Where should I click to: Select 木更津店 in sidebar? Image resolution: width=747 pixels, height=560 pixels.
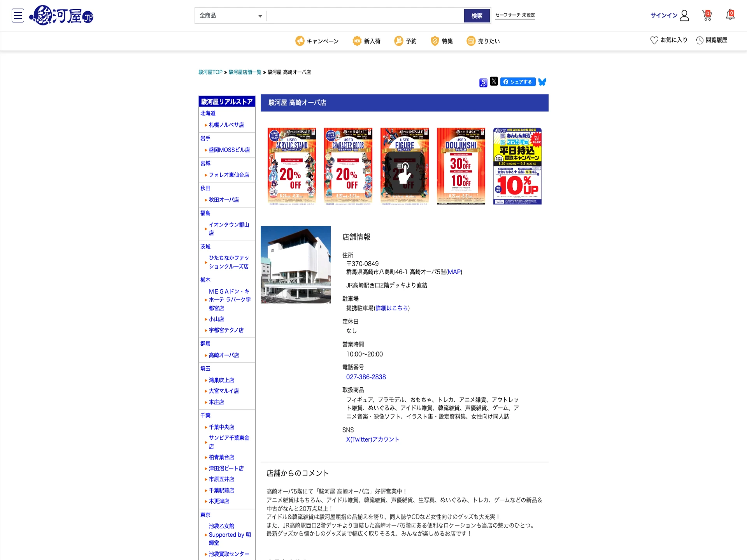219,501
